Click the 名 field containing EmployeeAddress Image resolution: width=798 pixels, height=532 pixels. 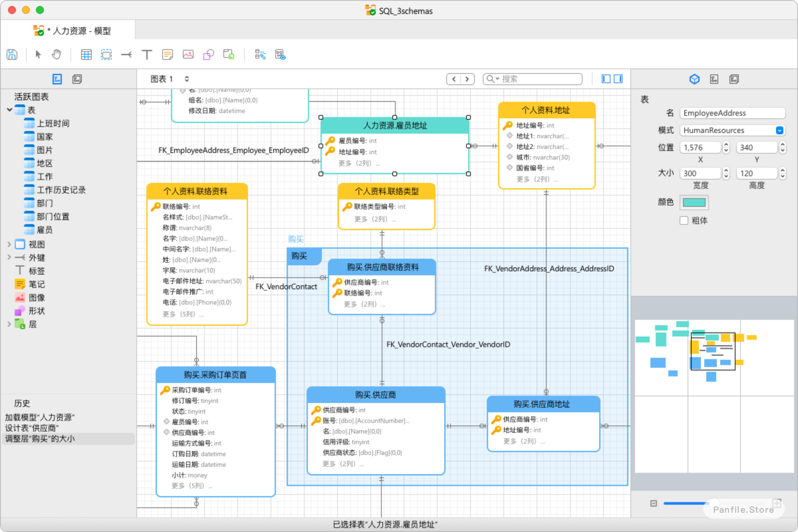coord(732,113)
